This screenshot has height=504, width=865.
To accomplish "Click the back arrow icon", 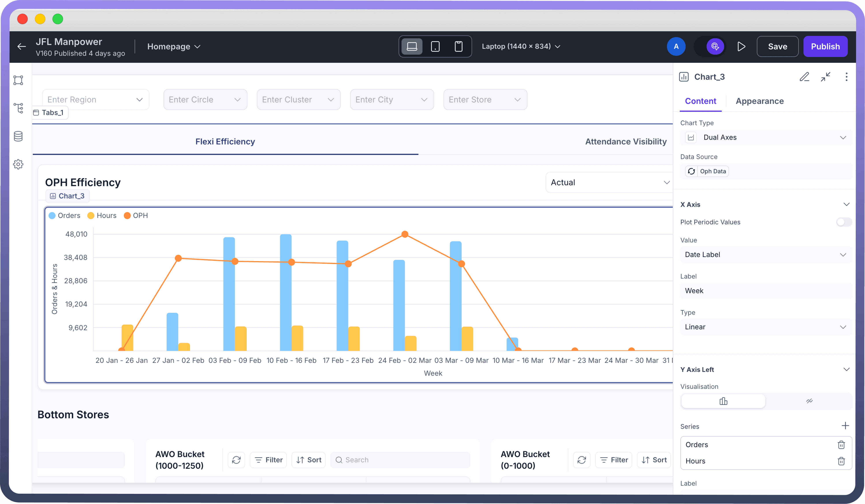I will coord(22,47).
